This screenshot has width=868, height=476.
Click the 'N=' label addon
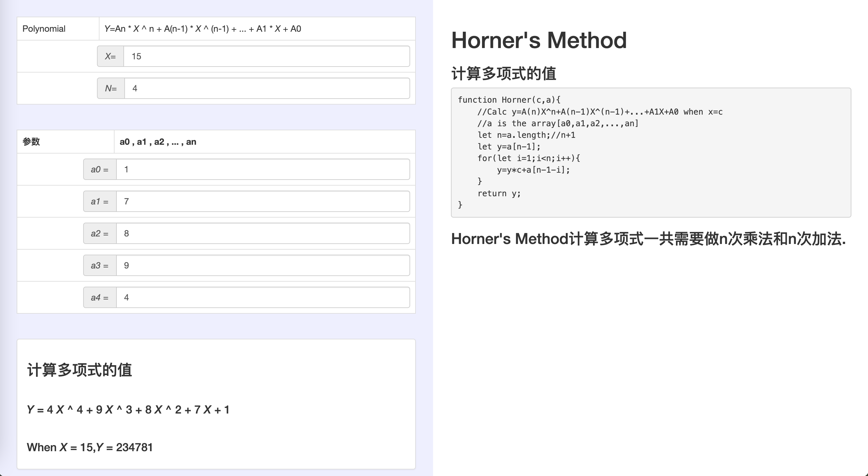[x=111, y=88]
